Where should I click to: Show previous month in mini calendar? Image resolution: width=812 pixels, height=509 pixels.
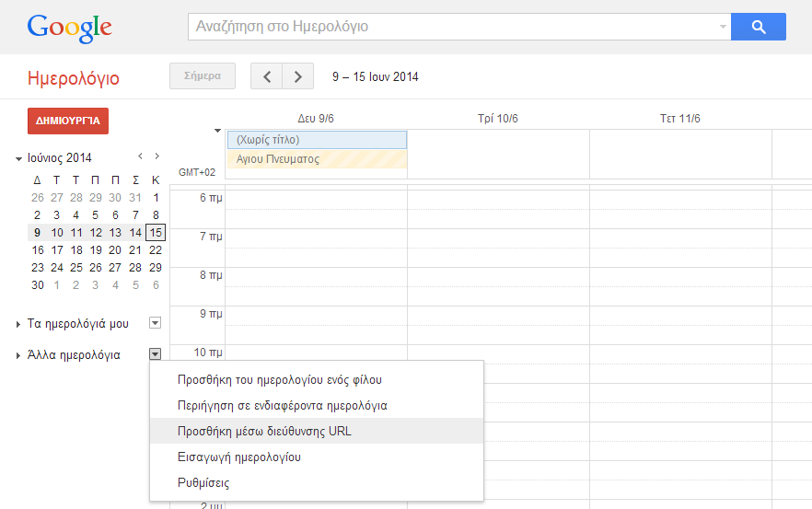click(x=140, y=156)
